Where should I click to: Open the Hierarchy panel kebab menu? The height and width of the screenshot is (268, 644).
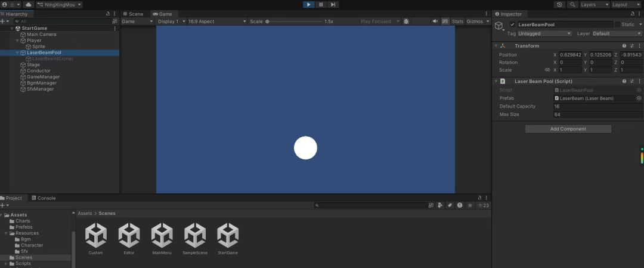(114, 14)
